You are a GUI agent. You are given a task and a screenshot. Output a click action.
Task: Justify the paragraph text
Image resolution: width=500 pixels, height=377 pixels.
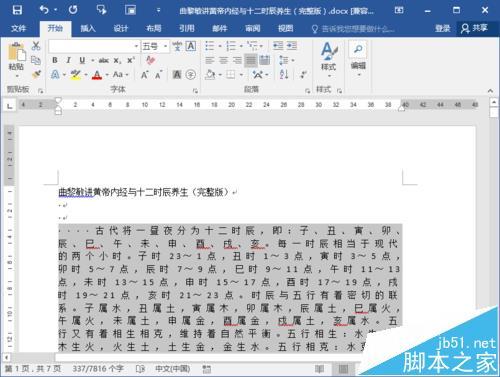click(251, 60)
